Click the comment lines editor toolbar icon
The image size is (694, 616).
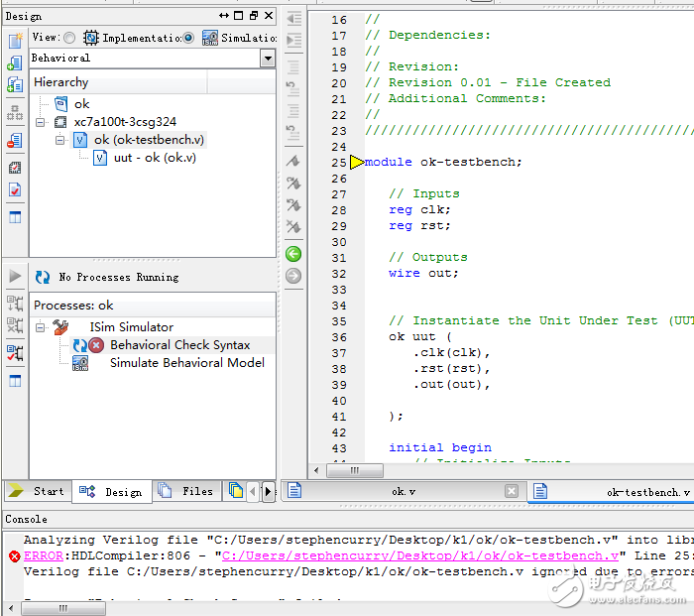(x=293, y=67)
